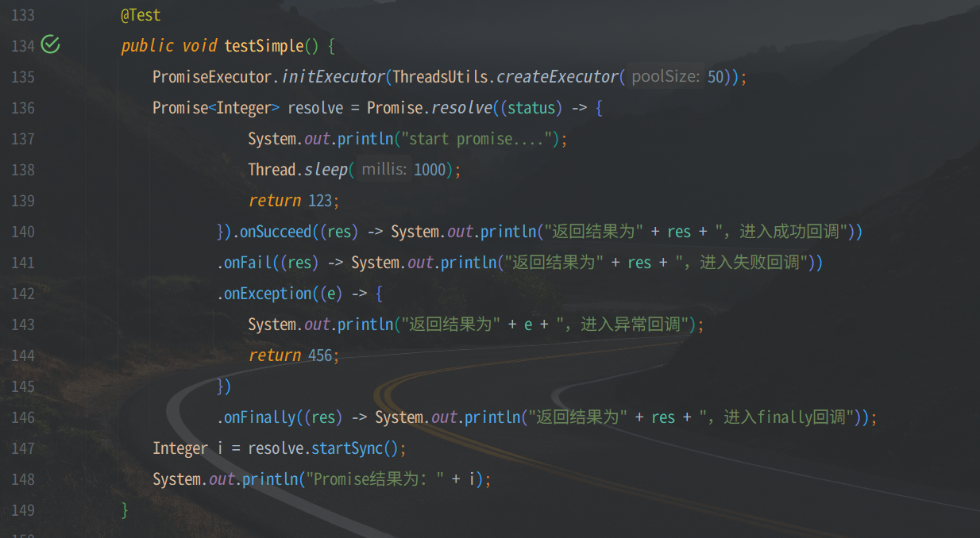Image resolution: width=980 pixels, height=538 pixels.
Task: Click the closing brace on line 149
Action: [125, 510]
